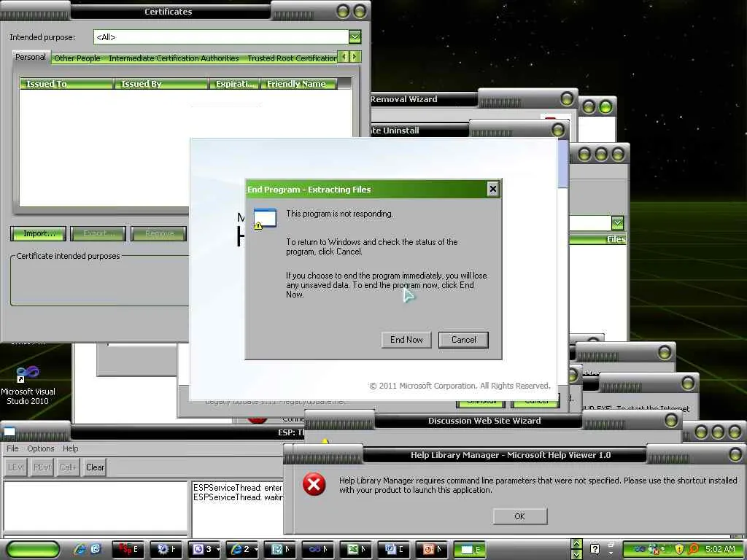
Task: Click Clear in the ESP toolbar
Action: 95,467
